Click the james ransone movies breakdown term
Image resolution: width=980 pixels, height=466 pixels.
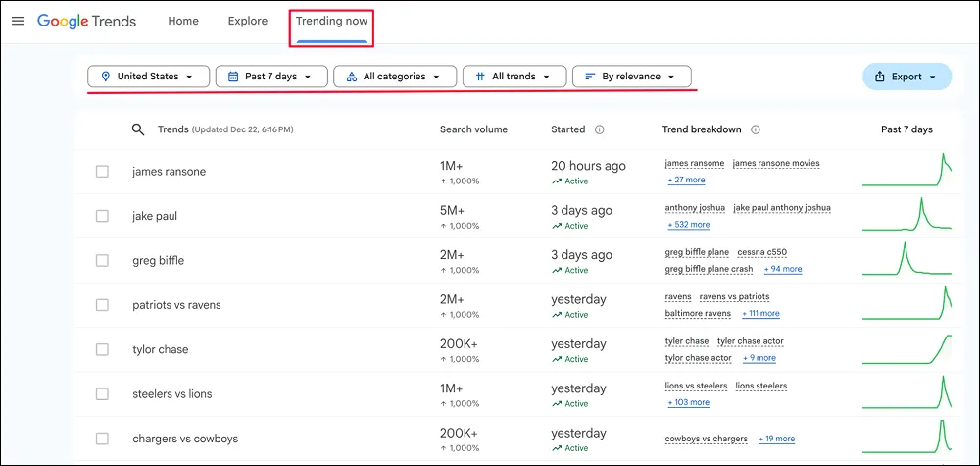coord(776,163)
